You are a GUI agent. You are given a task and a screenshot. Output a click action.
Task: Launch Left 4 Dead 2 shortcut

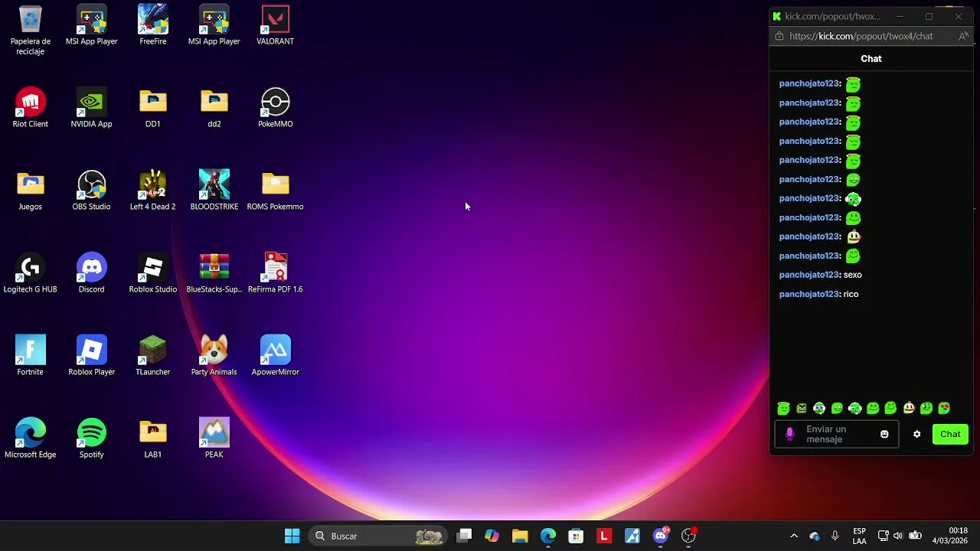click(152, 191)
